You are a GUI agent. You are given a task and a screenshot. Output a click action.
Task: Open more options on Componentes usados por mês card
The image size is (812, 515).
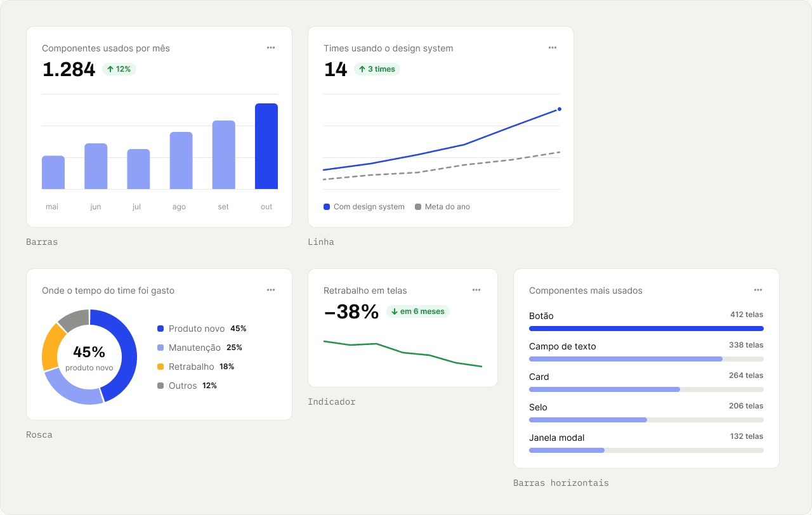(x=271, y=48)
